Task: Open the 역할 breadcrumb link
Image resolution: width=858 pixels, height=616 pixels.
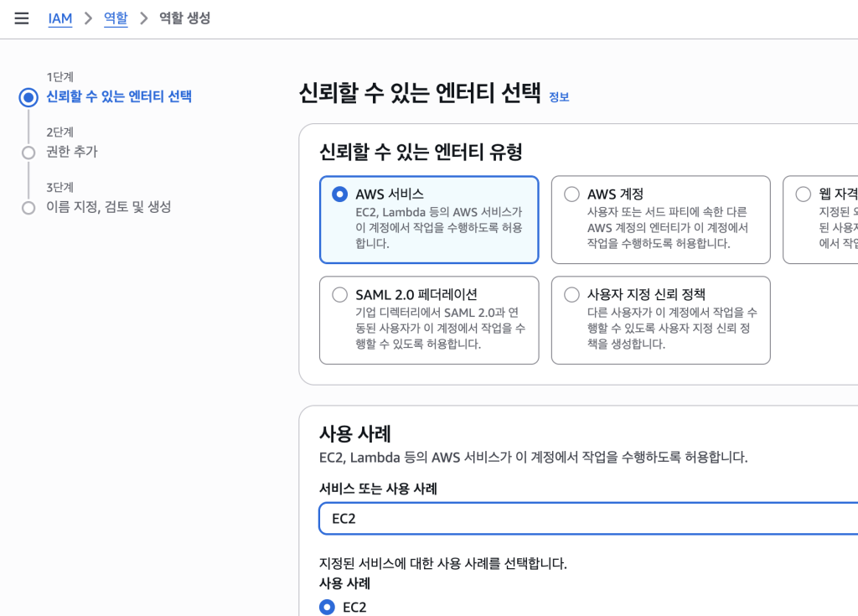Action: point(116,18)
